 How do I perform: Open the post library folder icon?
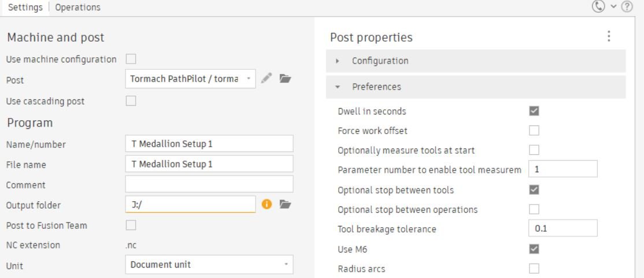pos(285,79)
